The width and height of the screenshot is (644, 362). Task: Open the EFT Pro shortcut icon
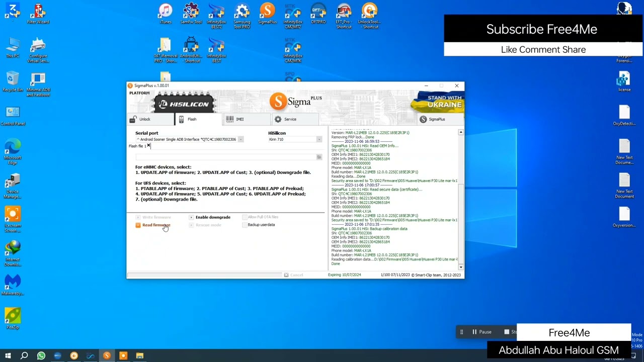(344, 16)
